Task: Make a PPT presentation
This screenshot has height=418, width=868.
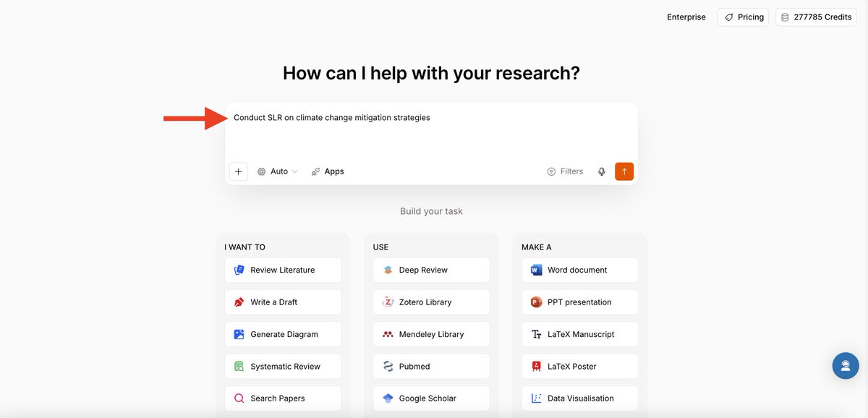Action: [x=580, y=302]
